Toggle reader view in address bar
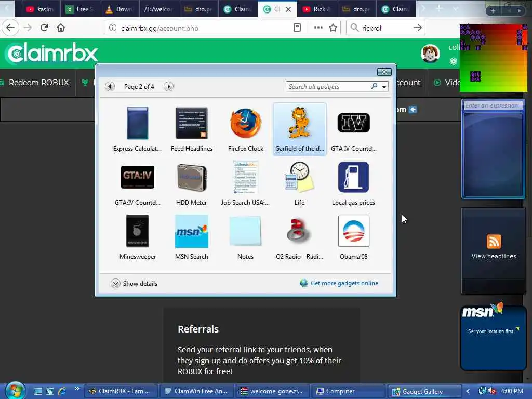This screenshot has height=399, width=532. tap(297, 28)
